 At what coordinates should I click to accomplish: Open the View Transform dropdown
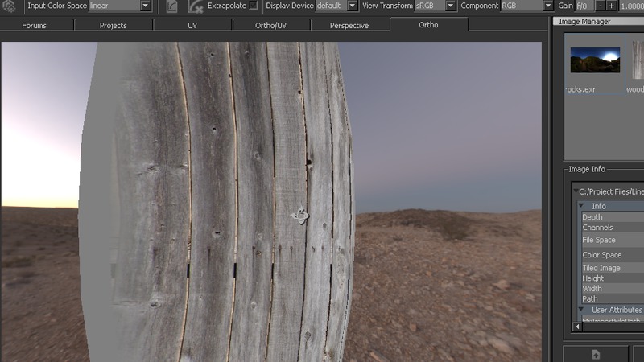point(450,6)
